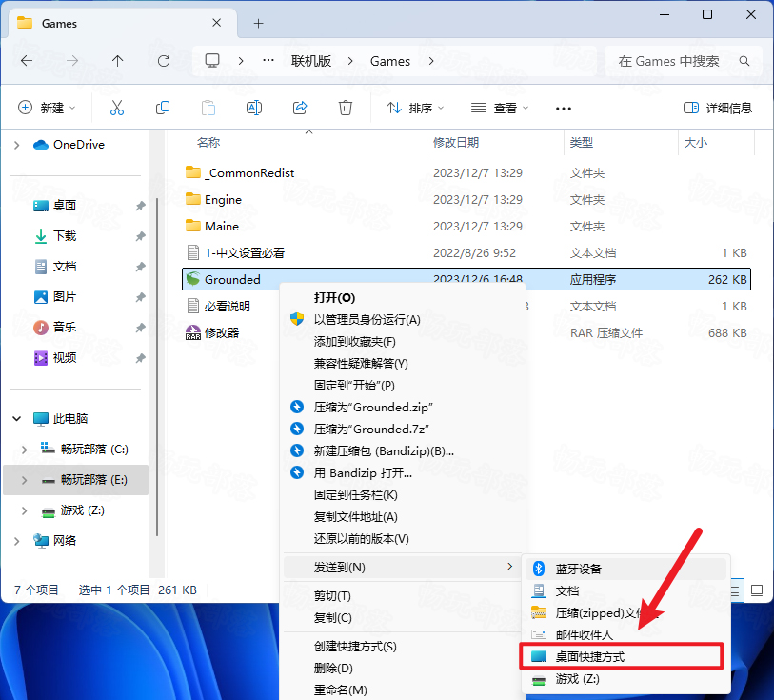
Task: Click the shield icon for run as administrator
Action: click(x=297, y=319)
